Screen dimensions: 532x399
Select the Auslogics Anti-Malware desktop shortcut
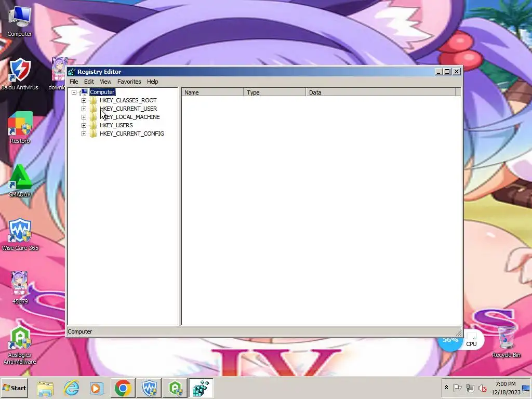pos(20,345)
